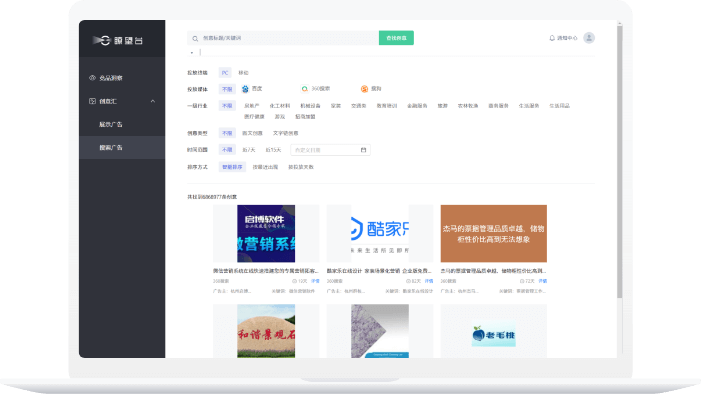Filter industry by 金融服务
This screenshot has height=394, width=701.
[417, 106]
